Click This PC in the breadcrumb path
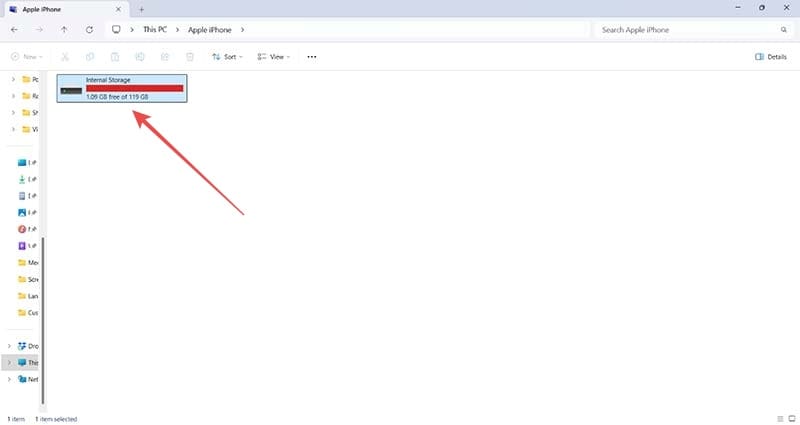Screen dimensions: 800x425 [154, 30]
